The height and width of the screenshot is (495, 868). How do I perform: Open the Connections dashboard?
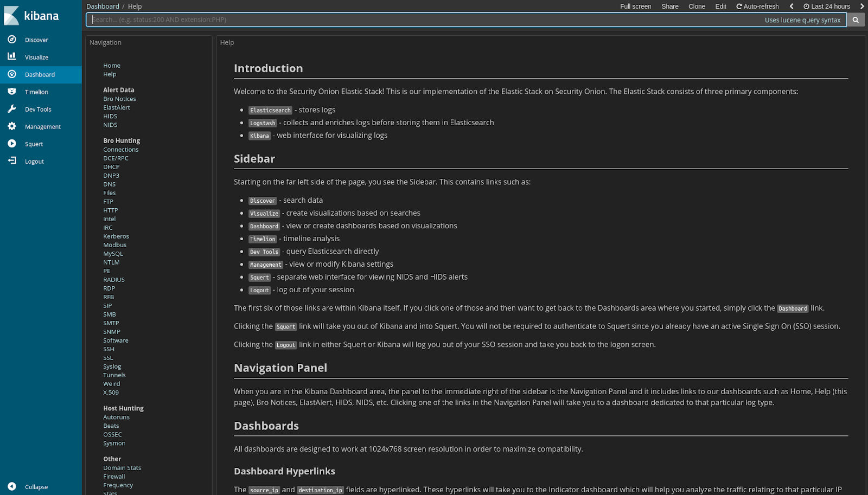(121, 150)
